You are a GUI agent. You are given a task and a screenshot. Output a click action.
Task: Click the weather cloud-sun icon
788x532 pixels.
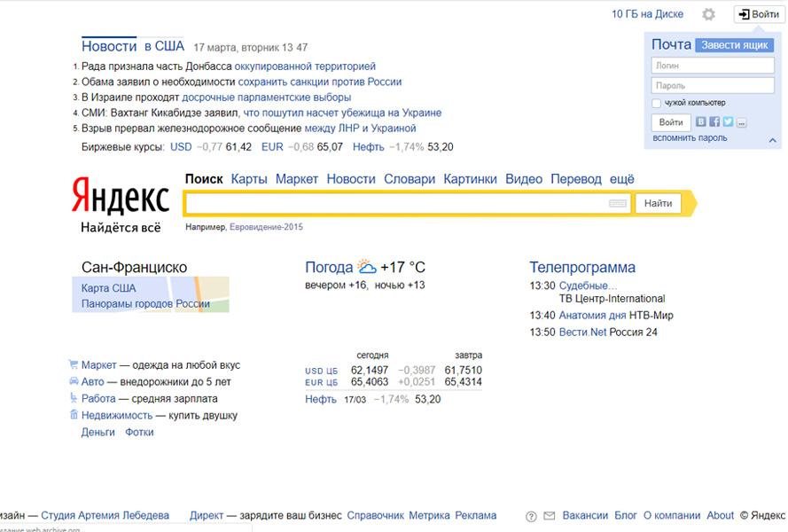(366, 267)
